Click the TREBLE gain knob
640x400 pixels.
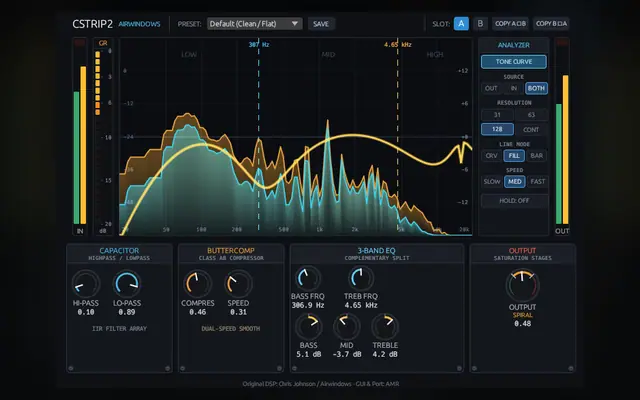pos(384,327)
